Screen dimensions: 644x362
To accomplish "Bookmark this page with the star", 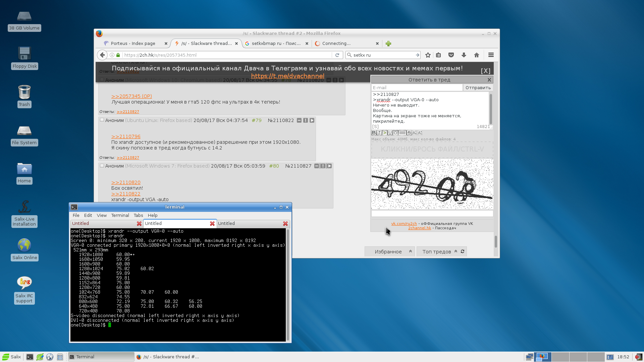I will (x=428, y=55).
